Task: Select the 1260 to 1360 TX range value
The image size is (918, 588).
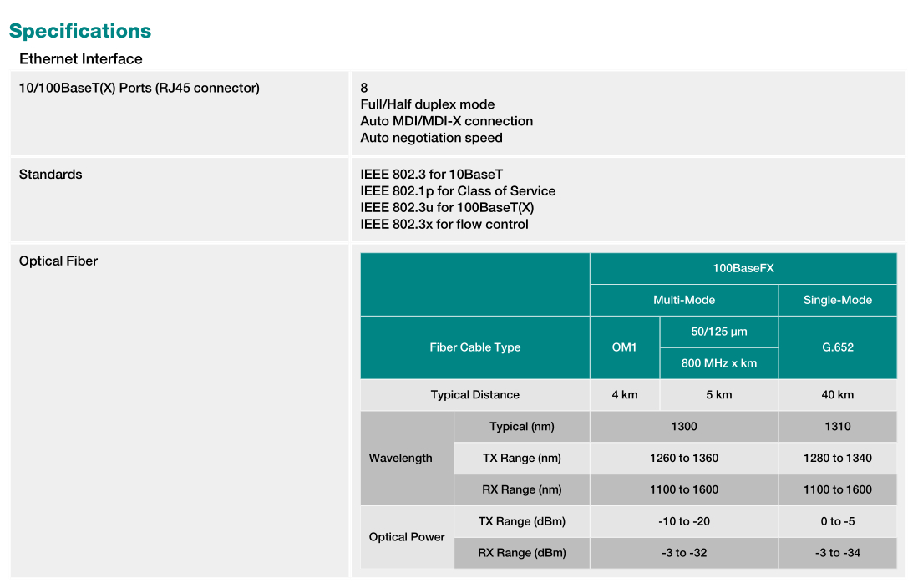Action: pos(683,458)
